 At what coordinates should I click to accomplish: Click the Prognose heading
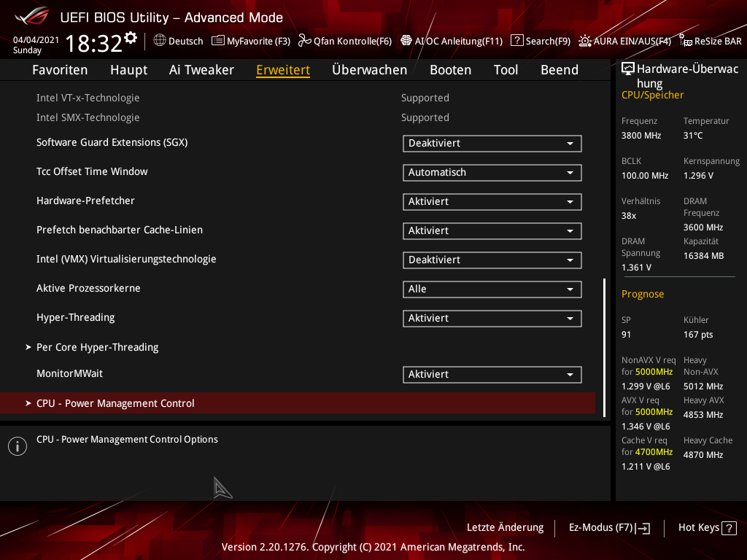pyautogui.click(x=643, y=295)
